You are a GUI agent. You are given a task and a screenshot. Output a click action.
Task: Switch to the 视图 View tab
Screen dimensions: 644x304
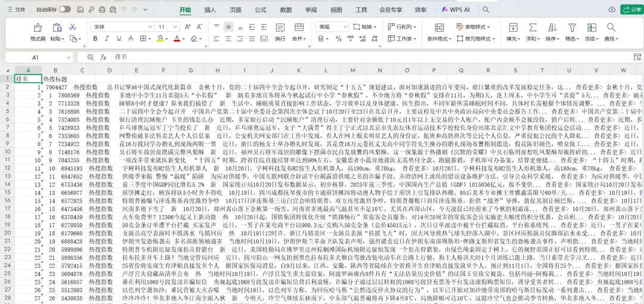[x=336, y=10]
